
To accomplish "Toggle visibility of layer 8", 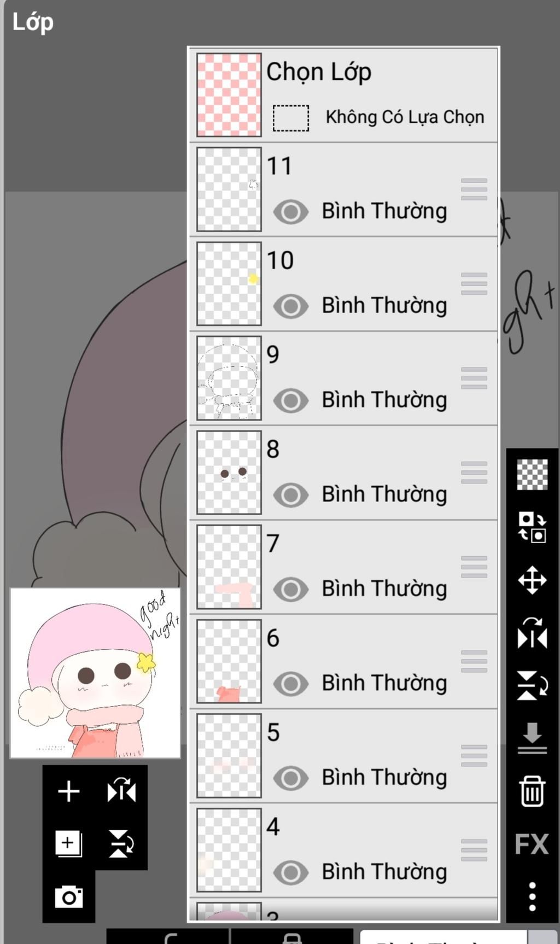I will pyautogui.click(x=290, y=495).
